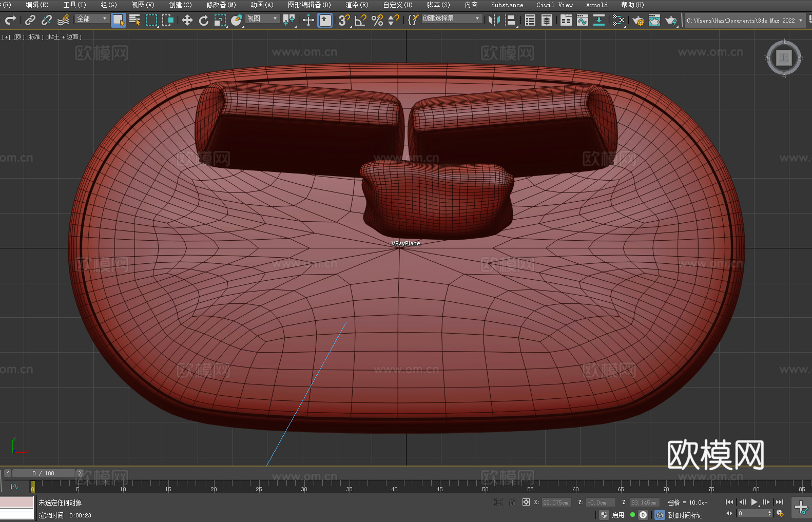Select the Move tool
This screenshot has height=522, width=812.
pyautogui.click(x=187, y=20)
